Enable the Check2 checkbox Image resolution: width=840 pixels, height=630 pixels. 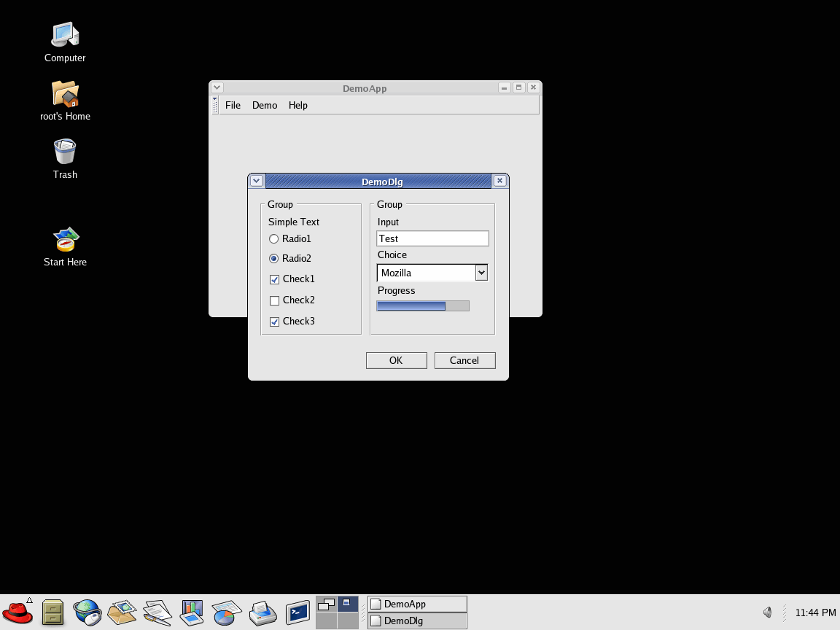pos(275,300)
